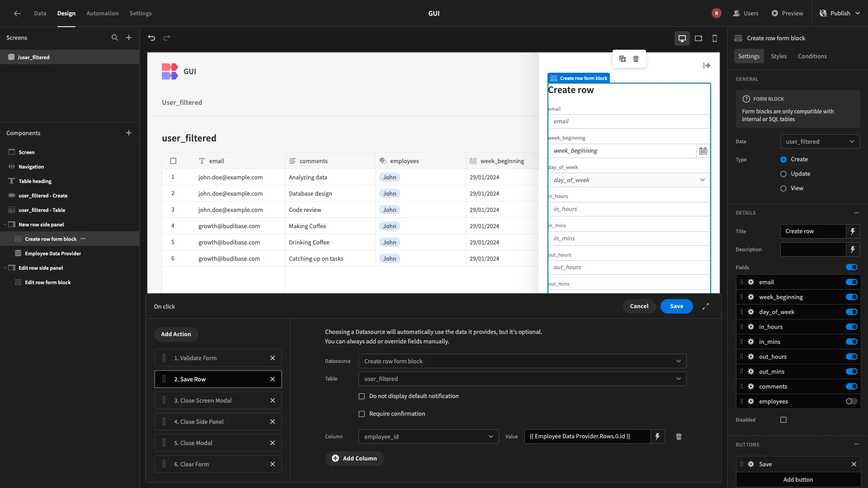Select the View type radio button
Image resolution: width=868 pixels, height=488 pixels.
783,188
